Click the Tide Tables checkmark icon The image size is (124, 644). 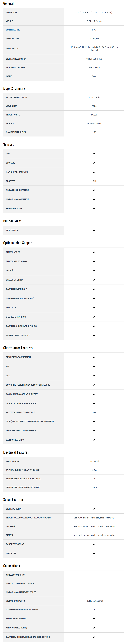click(x=94, y=231)
